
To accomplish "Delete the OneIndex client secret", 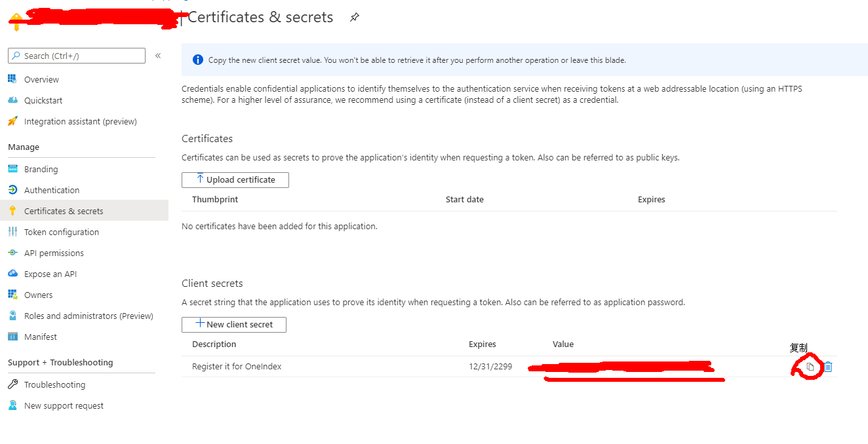I will (828, 367).
